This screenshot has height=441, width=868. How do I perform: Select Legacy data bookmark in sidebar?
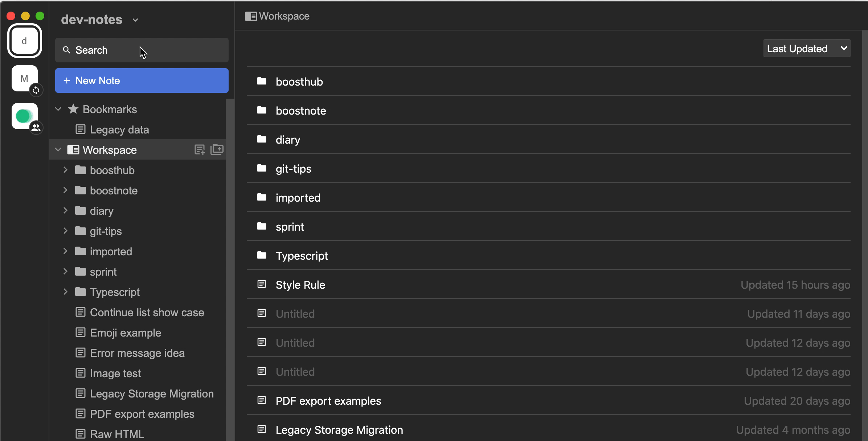coord(119,129)
